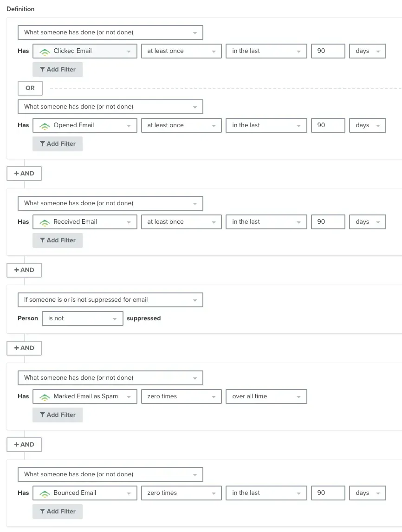The height and width of the screenshot is (532, 402).
Task: Click the OR button between conditions
Action: click(x=30, y=88)
